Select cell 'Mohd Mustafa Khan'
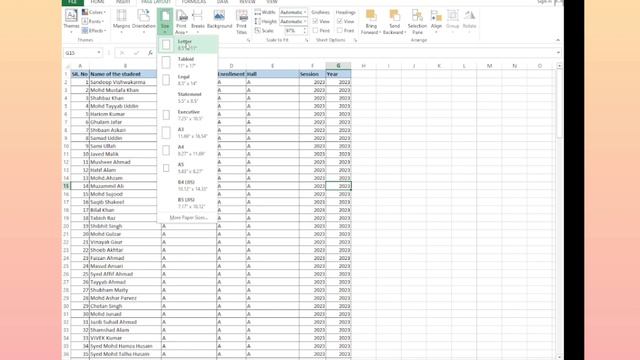The height and width of the screenshot is (360, 640). click(x=125, y=90)
